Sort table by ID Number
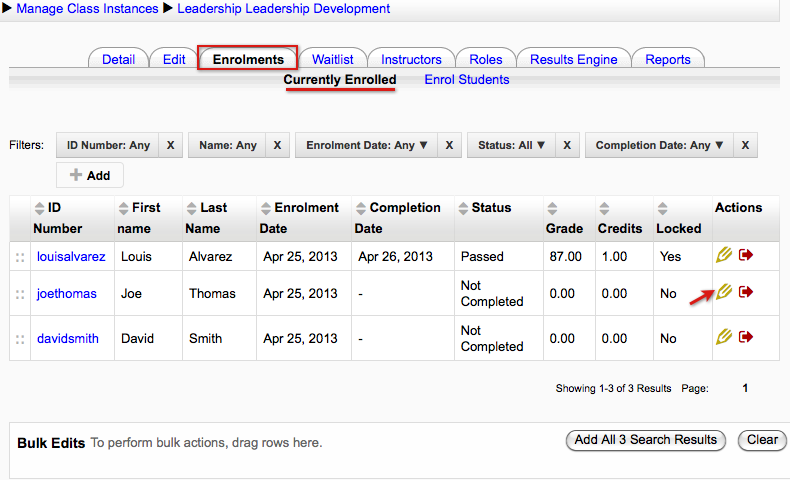The width and height of the screenshot is (790, 480). point(39,208)
